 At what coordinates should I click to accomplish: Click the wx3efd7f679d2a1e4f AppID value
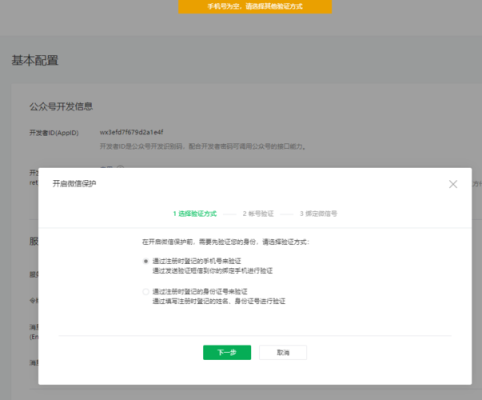(x=131, y=132)
